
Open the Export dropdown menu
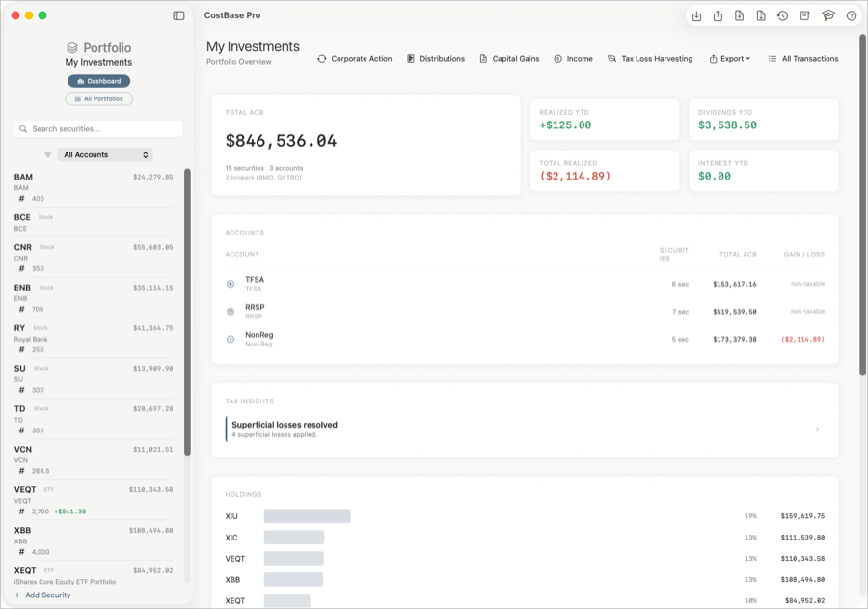[x=730, y=58]
